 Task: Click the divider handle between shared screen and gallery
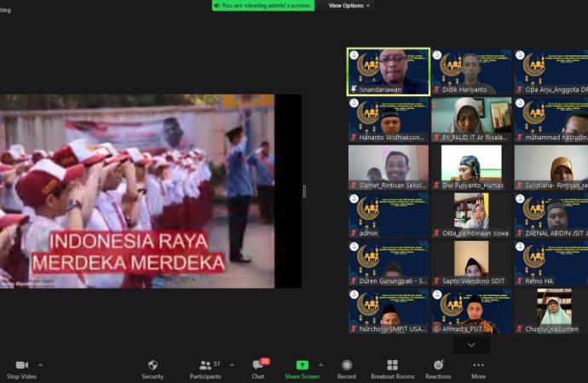coord(304,191)
